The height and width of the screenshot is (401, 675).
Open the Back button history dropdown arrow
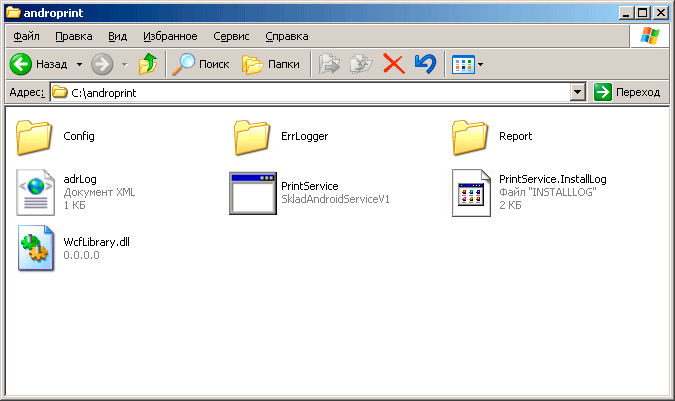[x=80, y=64]
